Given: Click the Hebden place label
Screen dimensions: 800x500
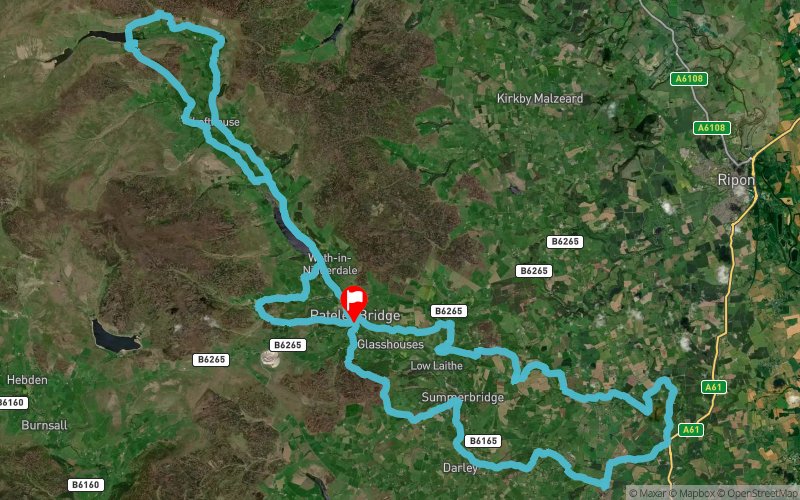Looking at the screenshot, I should pos(27,380).
